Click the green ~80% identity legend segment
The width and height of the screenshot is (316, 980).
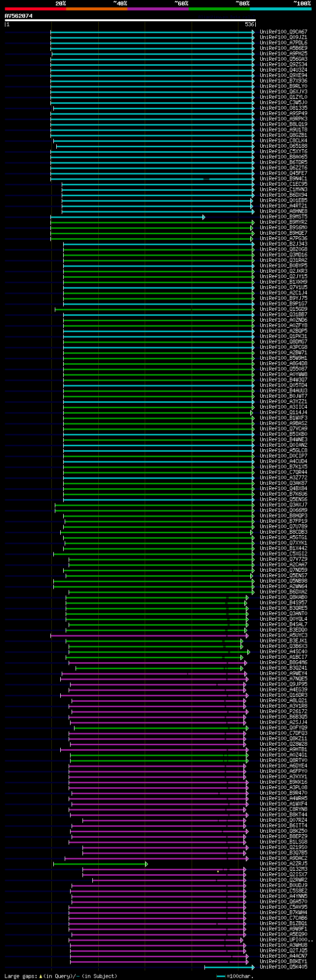(x=219, y=9)
